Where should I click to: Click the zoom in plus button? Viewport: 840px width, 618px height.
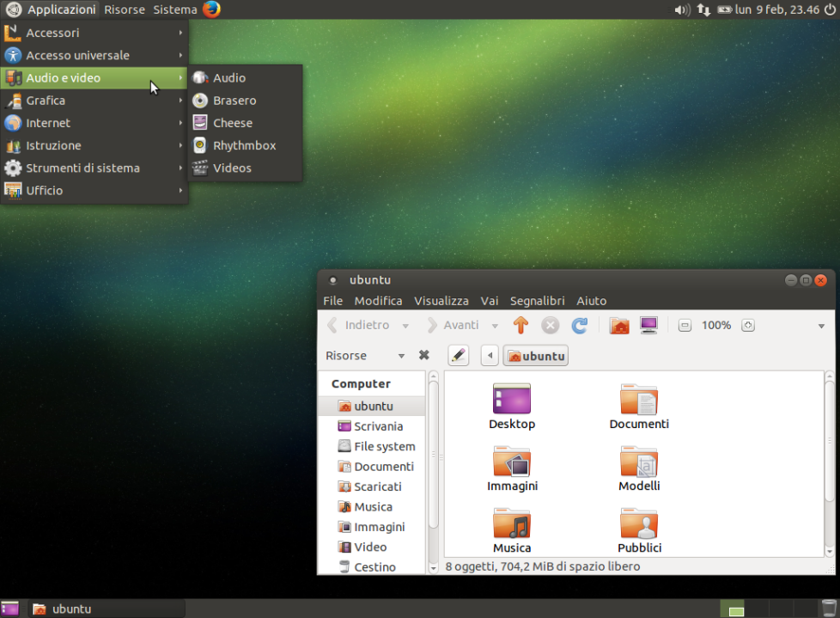pos(748,326)
